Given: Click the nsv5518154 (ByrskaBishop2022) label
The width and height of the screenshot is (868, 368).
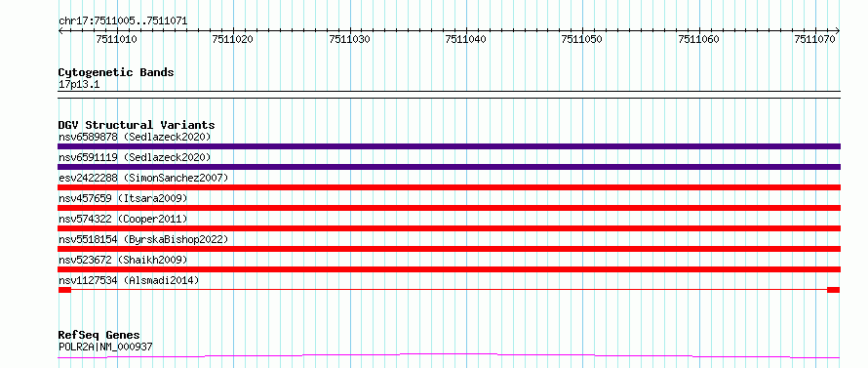Looking at the screenshot, I should click(x=143, y=239).
